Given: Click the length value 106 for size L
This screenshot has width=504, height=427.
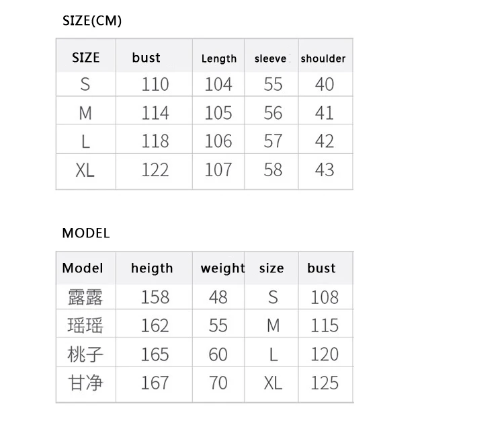Looking at the screenshot, I should [218, 141].
